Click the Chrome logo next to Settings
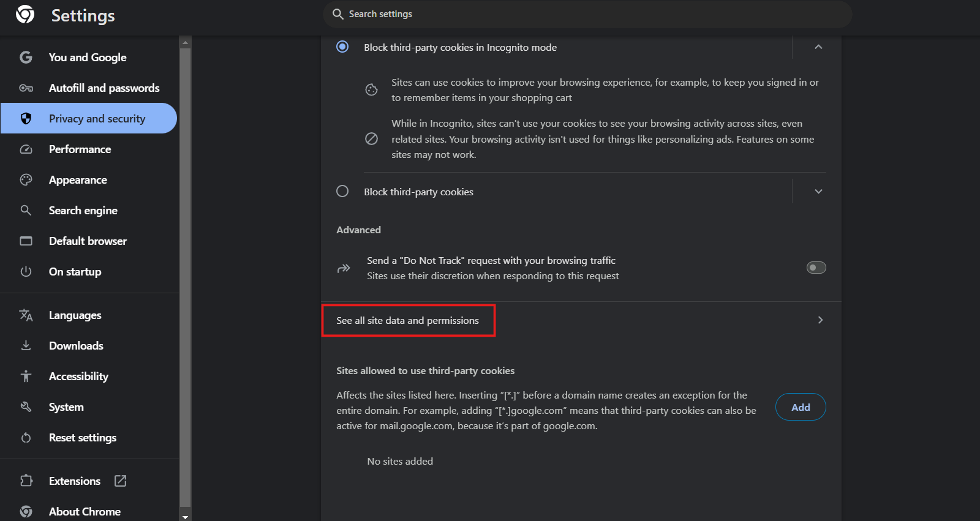Screen dimensions: 980x521 25,15
